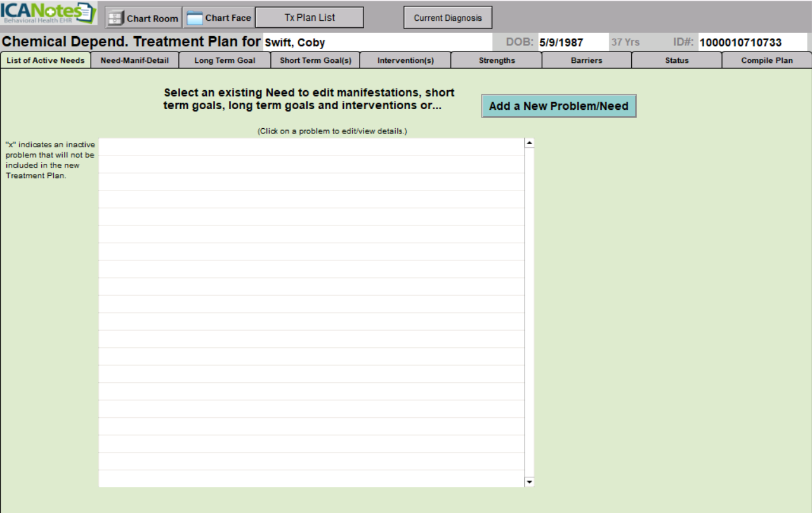Switch to List of Active Needs tab
Screen dimensions: 812x513
46,60
